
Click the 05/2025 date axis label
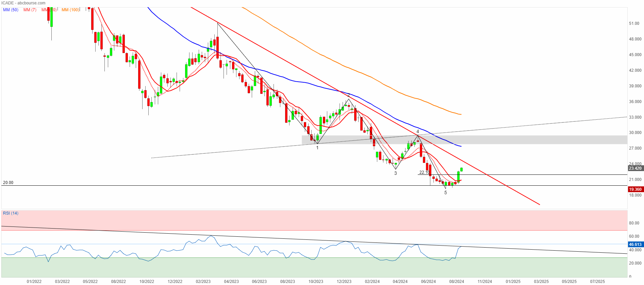click(569, 282)
